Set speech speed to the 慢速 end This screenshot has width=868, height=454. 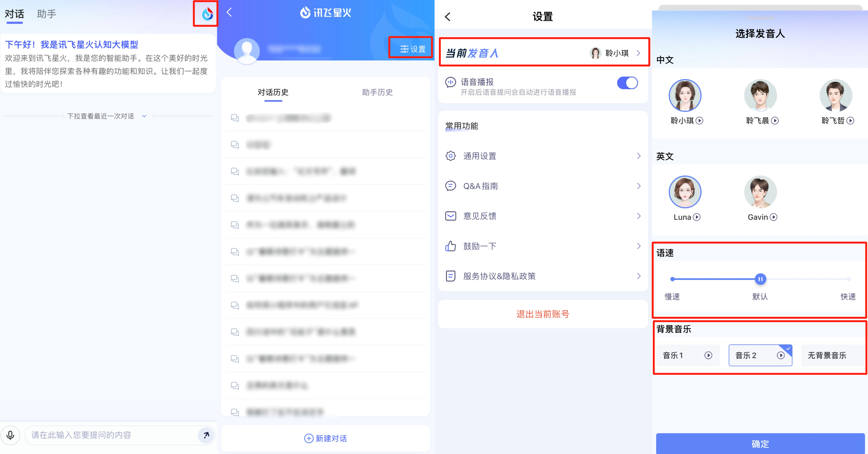(x=673, y=279)
